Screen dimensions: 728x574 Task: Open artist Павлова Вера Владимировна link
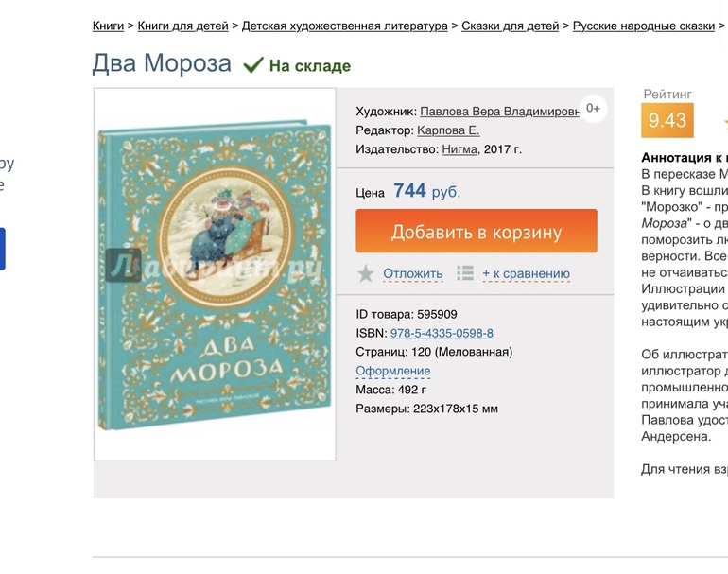pos(499,111)
